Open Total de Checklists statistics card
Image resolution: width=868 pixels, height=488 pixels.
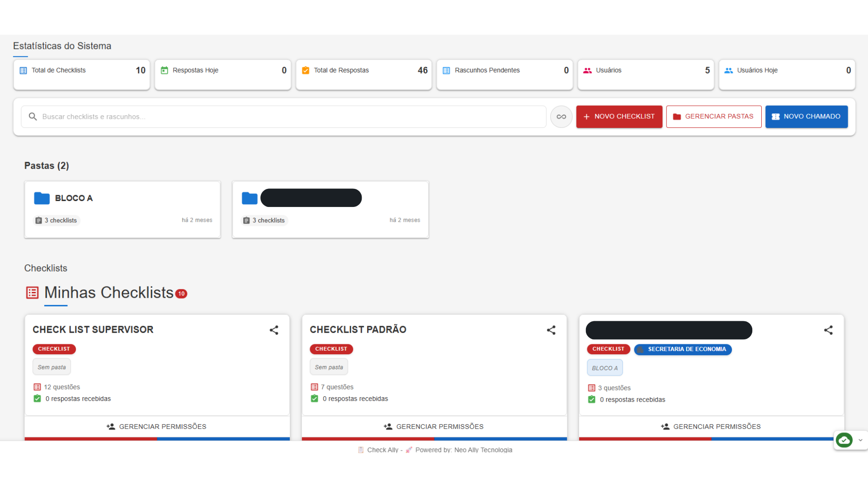(x=81, y=75)
